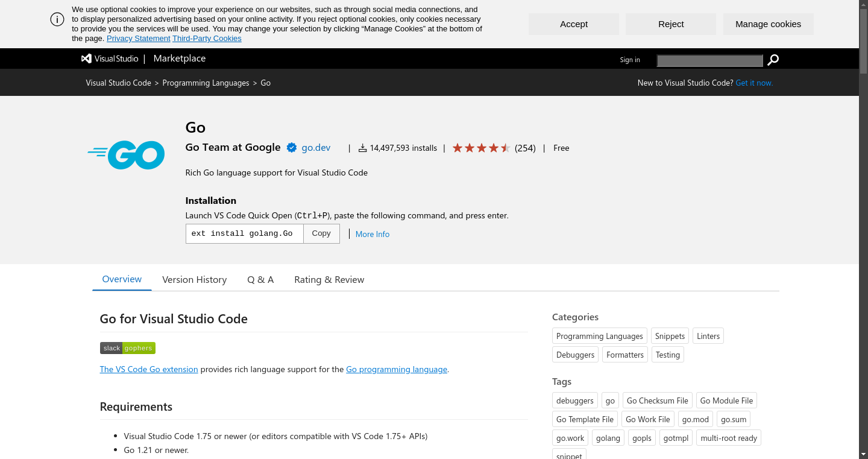
Task: Click Sign in
Action: (630, 60)
